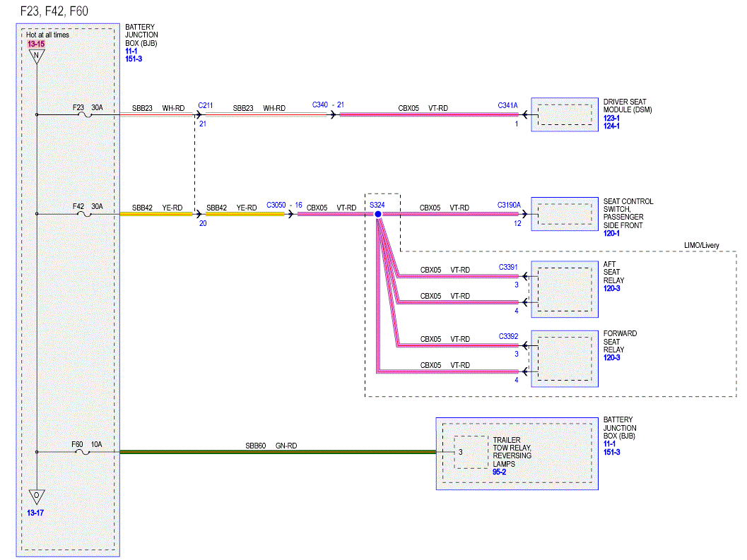Viewport: 747px width, 560px height.
Task: Follow the 13-17 link below the O connector
Action: point(35,513)
